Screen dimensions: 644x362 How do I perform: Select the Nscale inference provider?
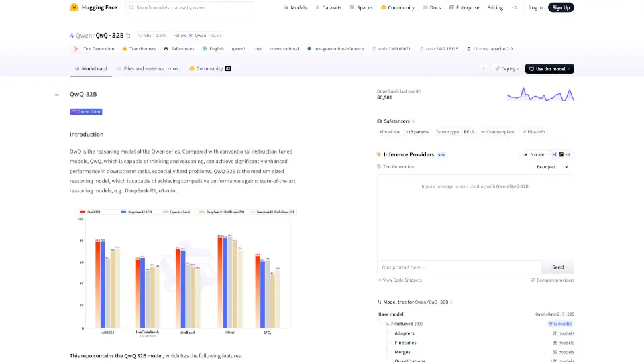pos(534,154)
